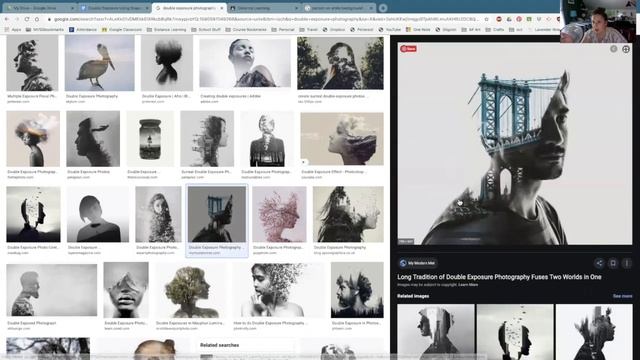Image resolution: width=640 pixels, height=360 pixels.
Task: Select the pink tree woman silhouette thumbnail
Action: pyautogui.click(x=279, y=214)
